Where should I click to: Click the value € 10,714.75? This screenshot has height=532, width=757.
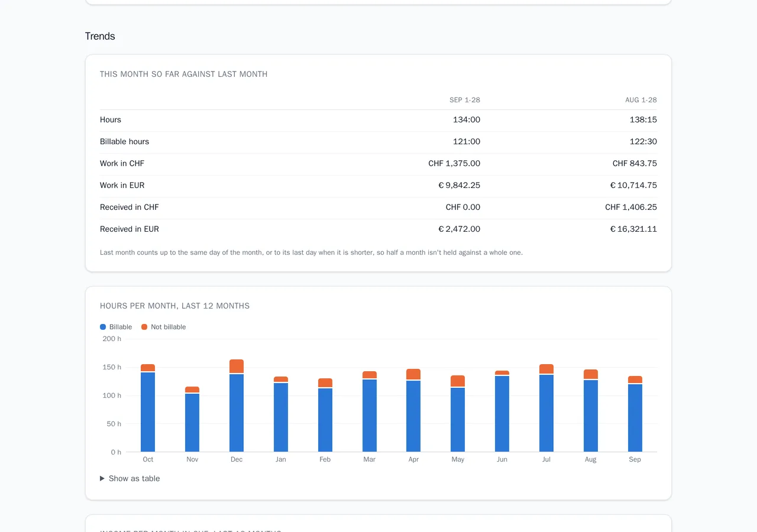(633, 186)
